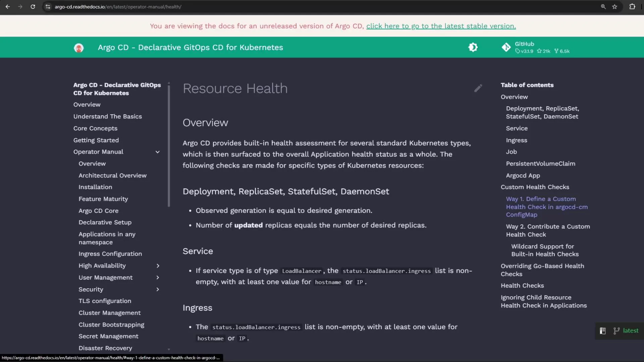Jump to Wildcard Support for Built-in Health Checks

(545, 250)
